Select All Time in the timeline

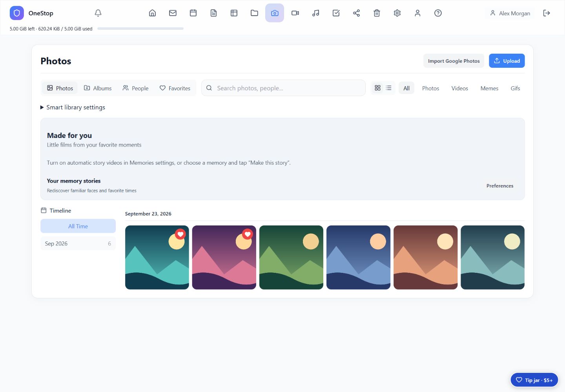pos(78,226)
